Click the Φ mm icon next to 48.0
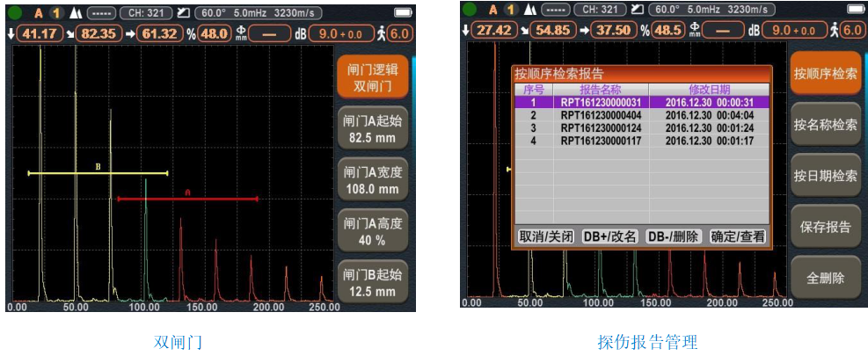868x356 pixels. [239, 33]
